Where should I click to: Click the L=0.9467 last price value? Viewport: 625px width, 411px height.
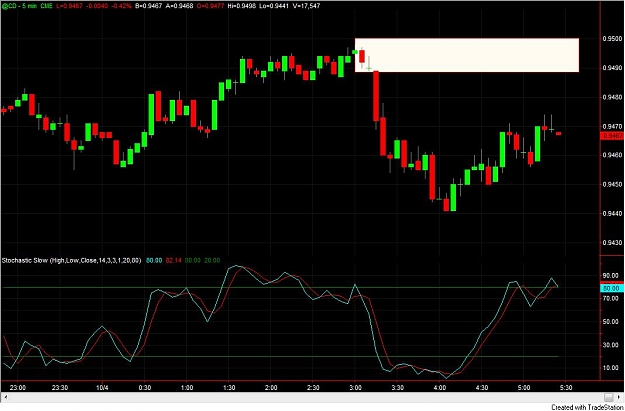tap(71, 6)
